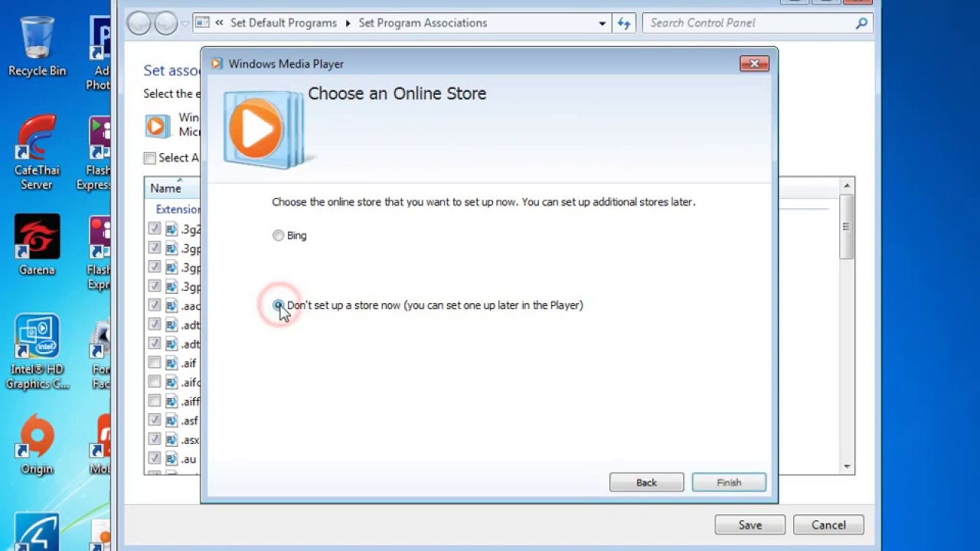This screenshot has width=980, height=551.
Task: Click Save in Set Program Associations
Action: pyautogui.click(x=750, y=525)
